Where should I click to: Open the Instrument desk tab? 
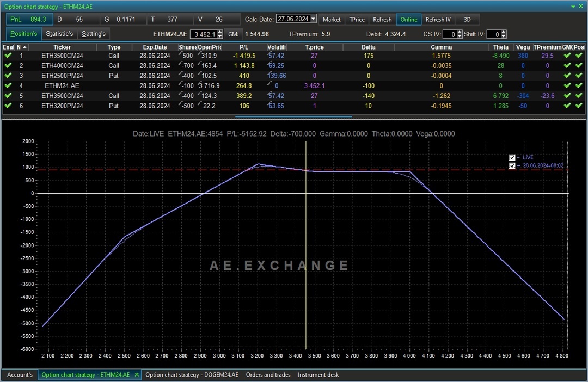coord(318,375)
